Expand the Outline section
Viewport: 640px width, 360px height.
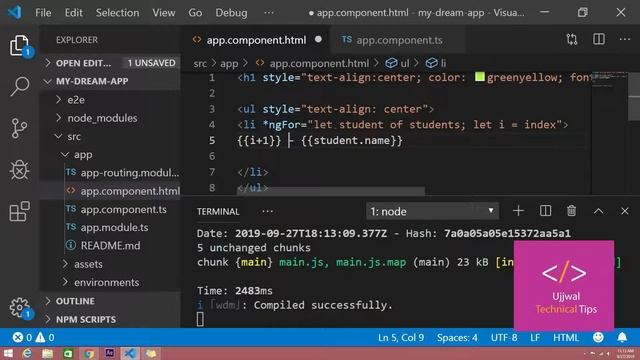(x=110, y=301)
